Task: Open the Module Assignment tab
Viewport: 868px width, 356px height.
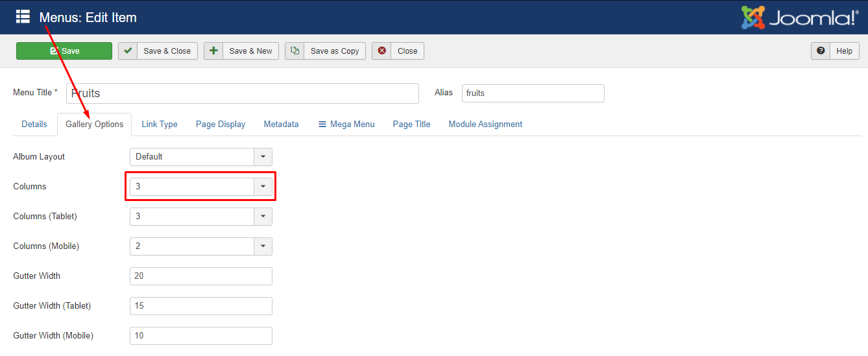Action: click(x=485, y=125)
